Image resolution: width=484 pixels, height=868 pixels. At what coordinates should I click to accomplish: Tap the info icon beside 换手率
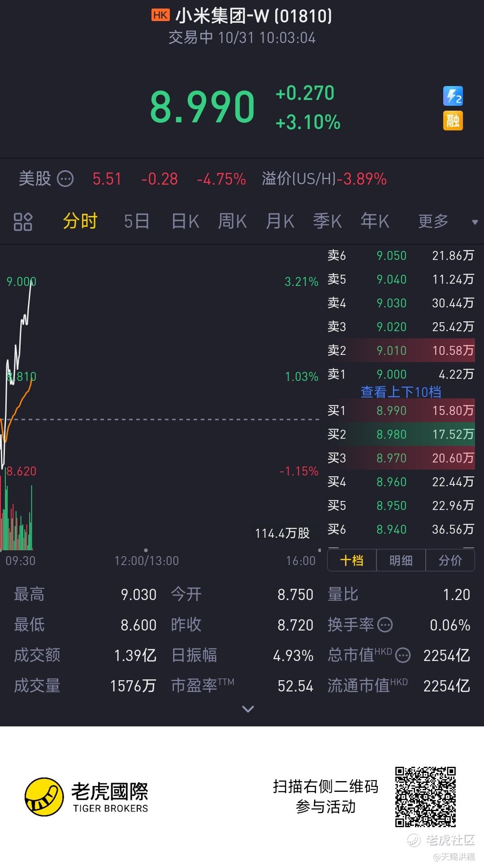coord(385,625)
